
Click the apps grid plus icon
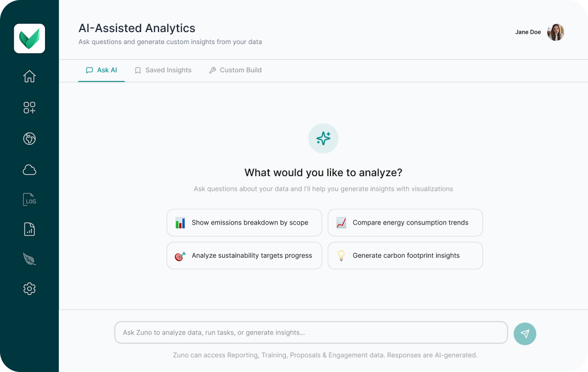pyautogui.click(x=29, y=108)
